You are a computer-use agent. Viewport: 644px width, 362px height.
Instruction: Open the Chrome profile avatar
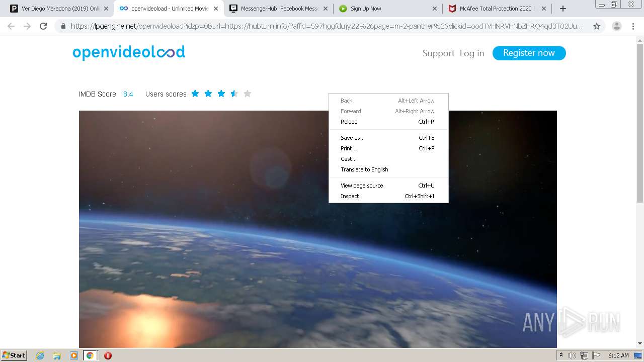616,26
